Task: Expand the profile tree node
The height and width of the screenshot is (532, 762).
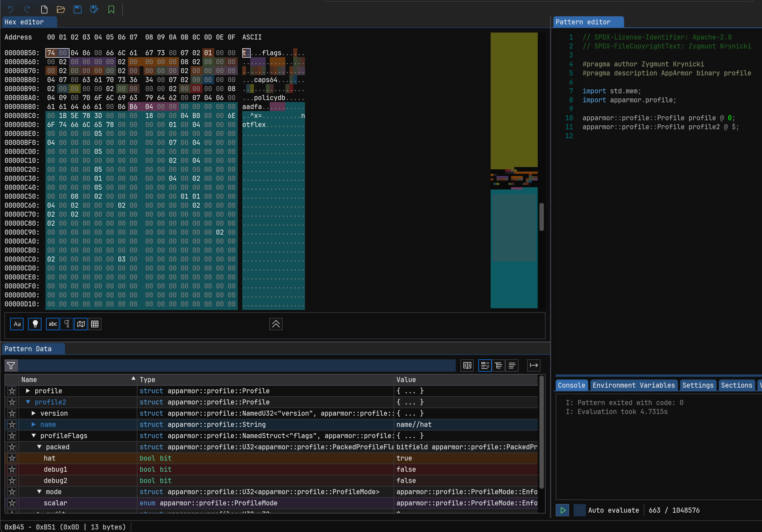Action: tap(28, 391)
